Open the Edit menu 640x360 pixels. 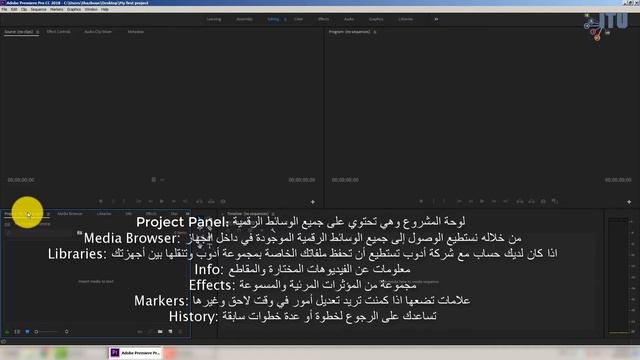(x=14, y=9)
